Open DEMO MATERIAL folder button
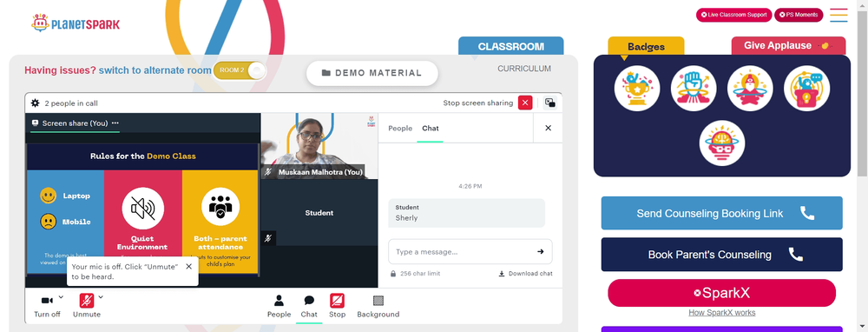The image size is (868, 332). pyautogui.click(x=372, y=73)
